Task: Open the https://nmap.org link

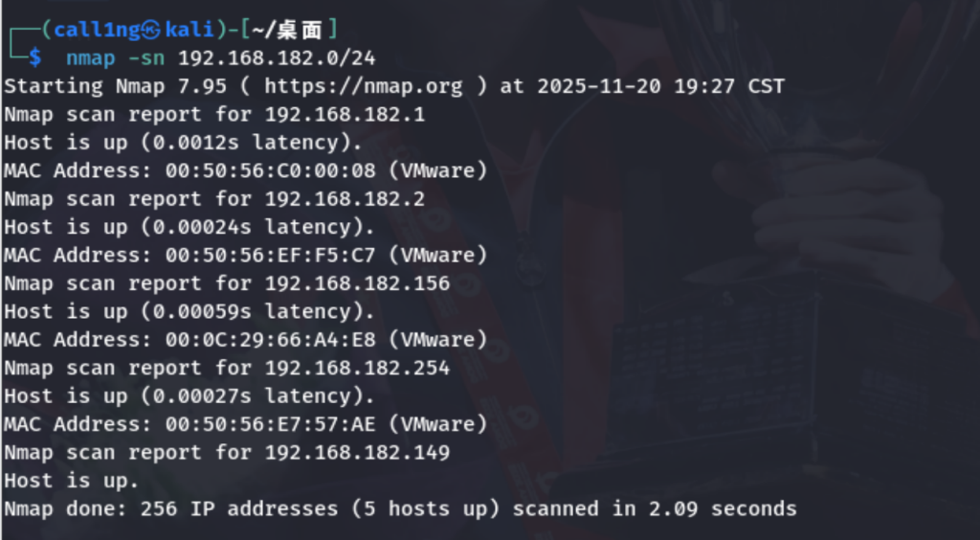Action: (x=363, y=86)
